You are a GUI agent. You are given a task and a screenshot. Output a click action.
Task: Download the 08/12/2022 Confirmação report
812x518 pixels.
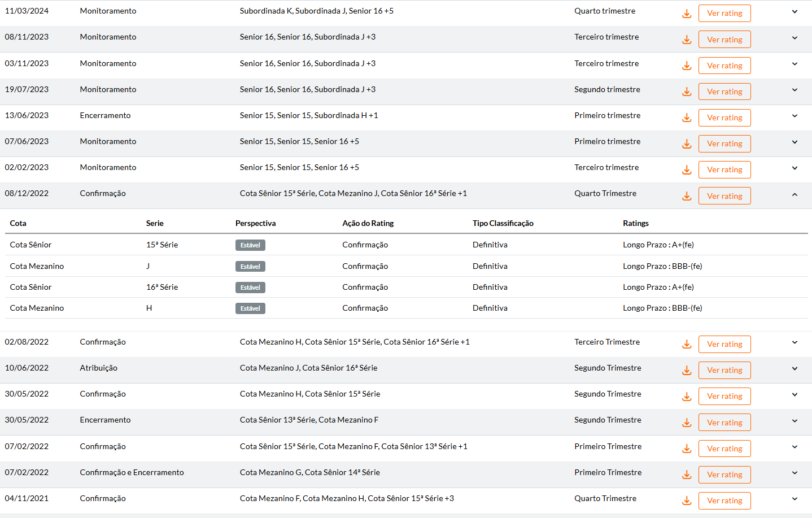(x=687, y=196)
